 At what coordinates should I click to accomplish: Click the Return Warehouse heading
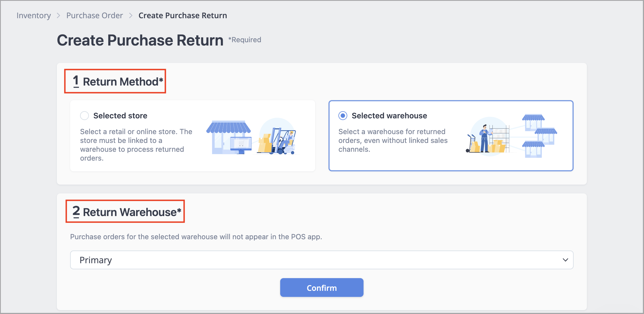point(127,212)
